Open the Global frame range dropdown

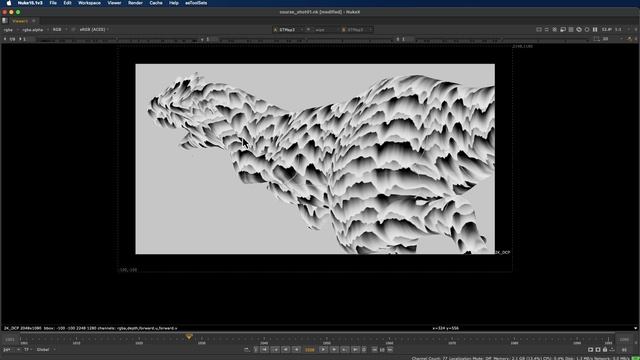click(46, 350)
